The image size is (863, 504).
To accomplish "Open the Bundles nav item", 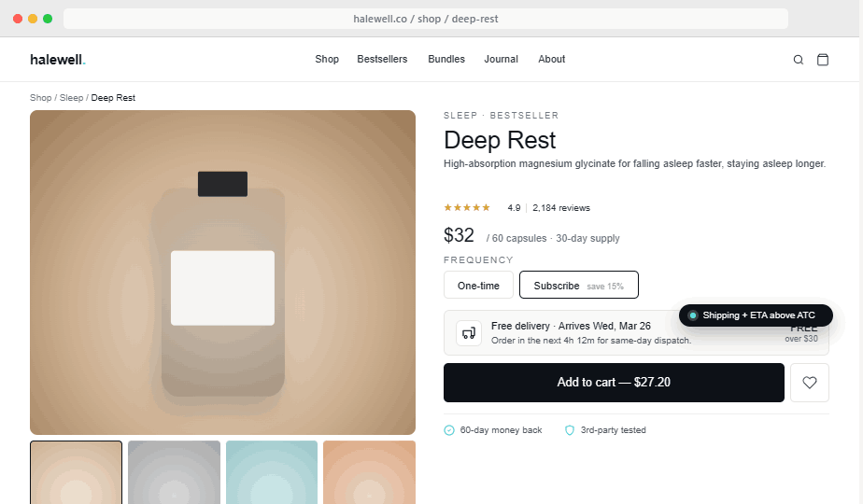I will click(x=446, y=59).
